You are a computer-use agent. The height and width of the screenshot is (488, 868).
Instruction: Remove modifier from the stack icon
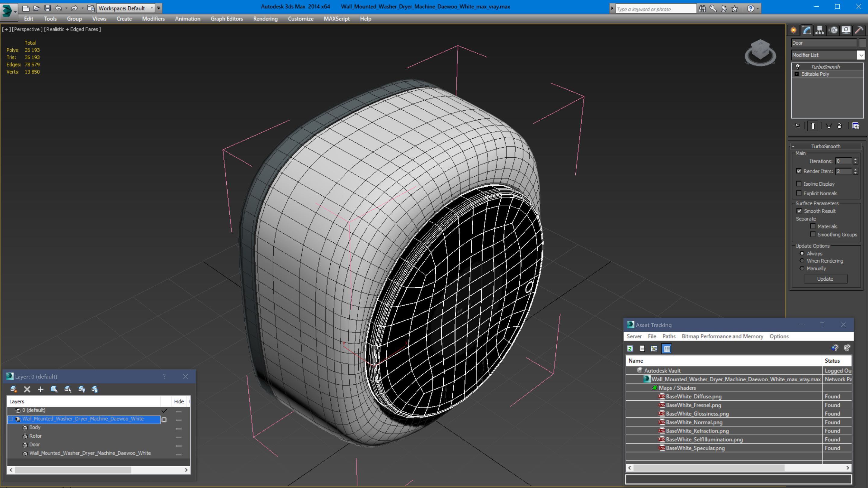pos(840,126)
